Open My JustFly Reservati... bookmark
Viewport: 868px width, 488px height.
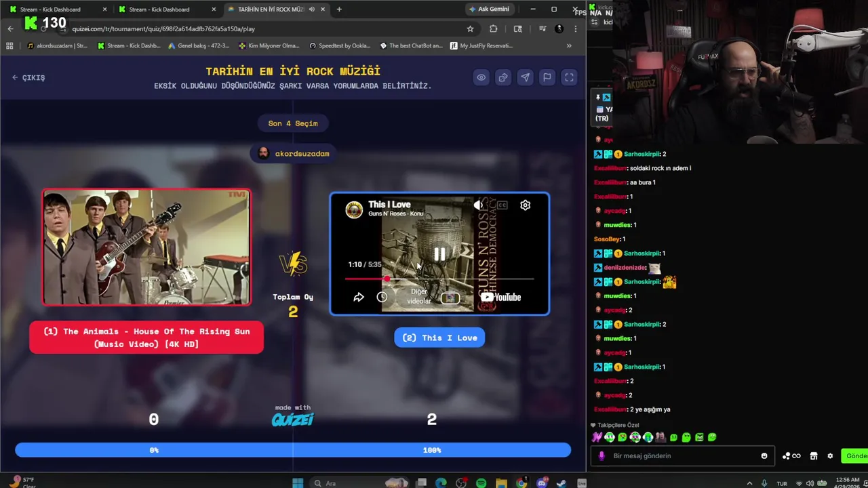[481, 45]
